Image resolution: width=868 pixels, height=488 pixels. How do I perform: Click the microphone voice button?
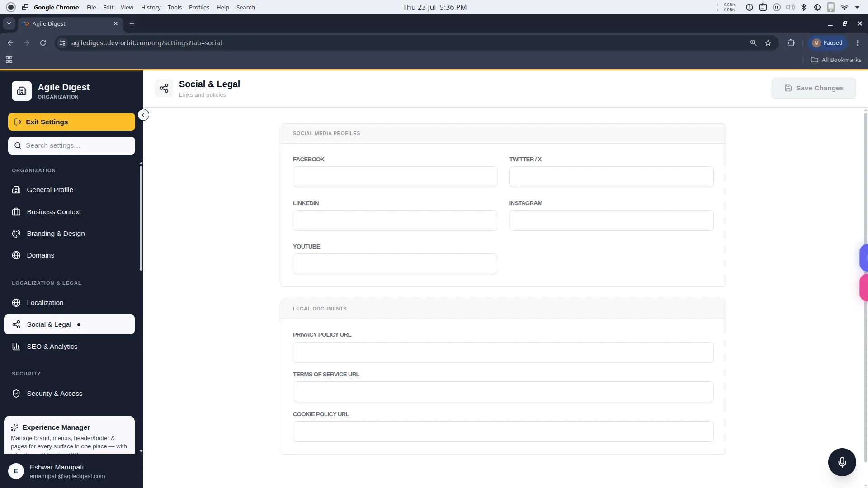pyautogui.click(x=842, y=462)
